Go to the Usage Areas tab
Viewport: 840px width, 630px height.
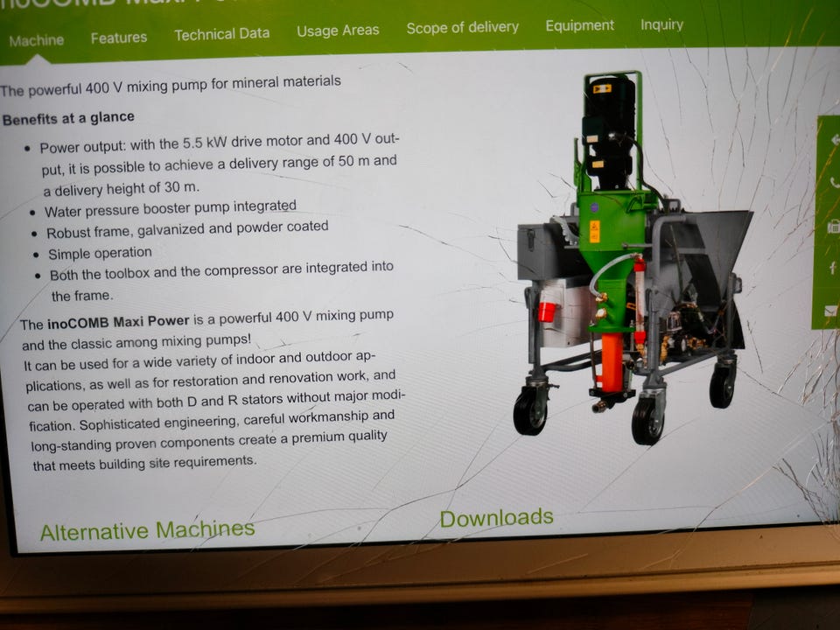point(338,31)
